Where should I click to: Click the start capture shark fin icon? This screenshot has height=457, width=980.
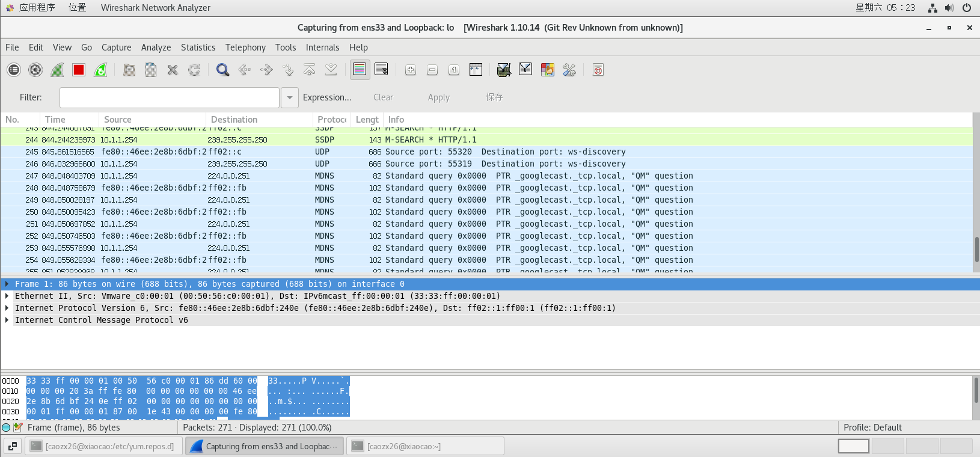point(57,70)
